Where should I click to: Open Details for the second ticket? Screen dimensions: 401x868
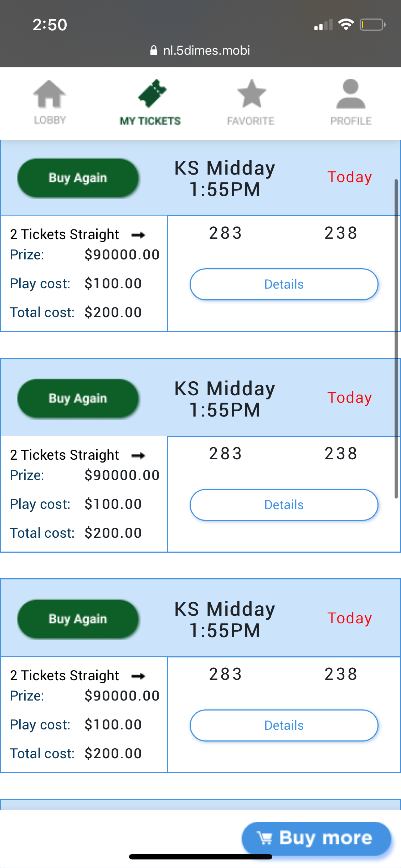click(284, 505)
